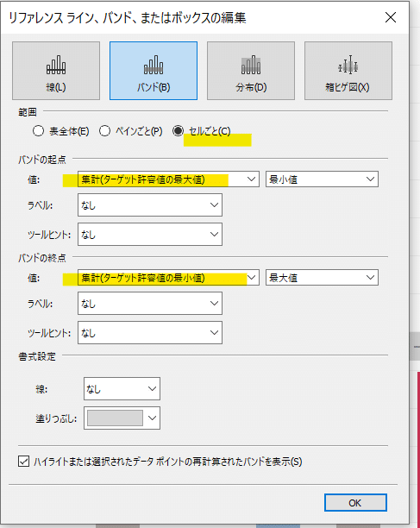Select the 分布(D) distribution type button

(251, 71)
